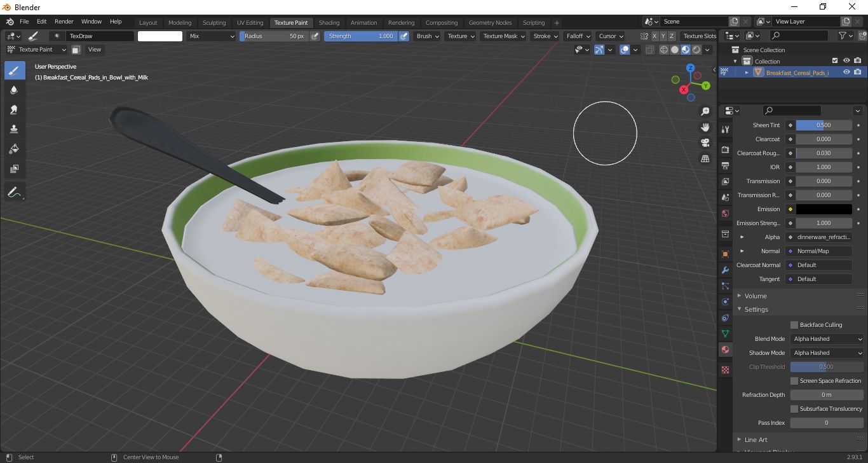Open the Object Data mesh tab
This screenshot has height=463, width=868.
click(x=725, y=333)
